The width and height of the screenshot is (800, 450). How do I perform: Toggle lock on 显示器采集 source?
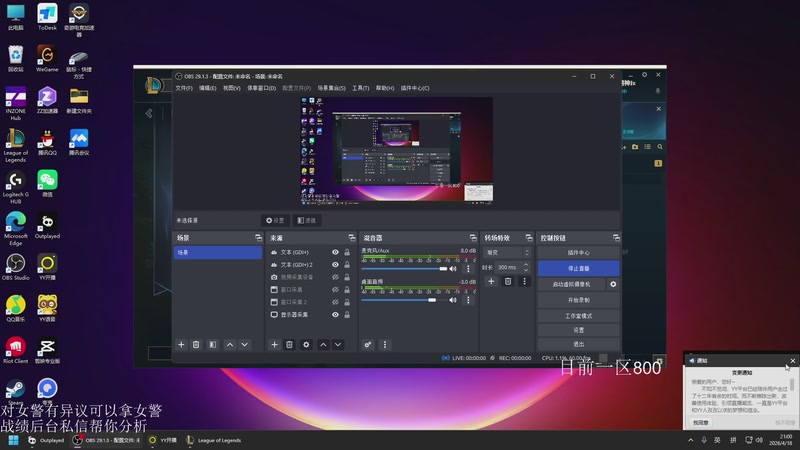coord(347,315)
